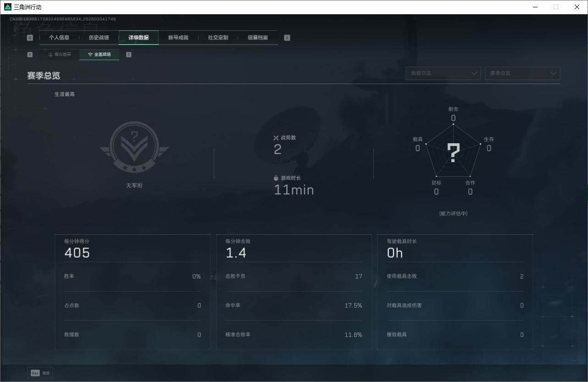Click the question mark in the radar chart

pyautogui.click(x=454, y=153)
